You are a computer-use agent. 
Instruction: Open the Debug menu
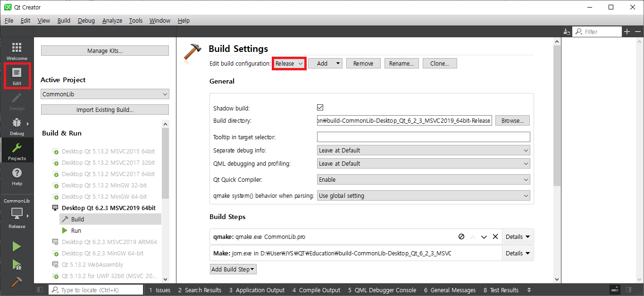click(86, 20)
